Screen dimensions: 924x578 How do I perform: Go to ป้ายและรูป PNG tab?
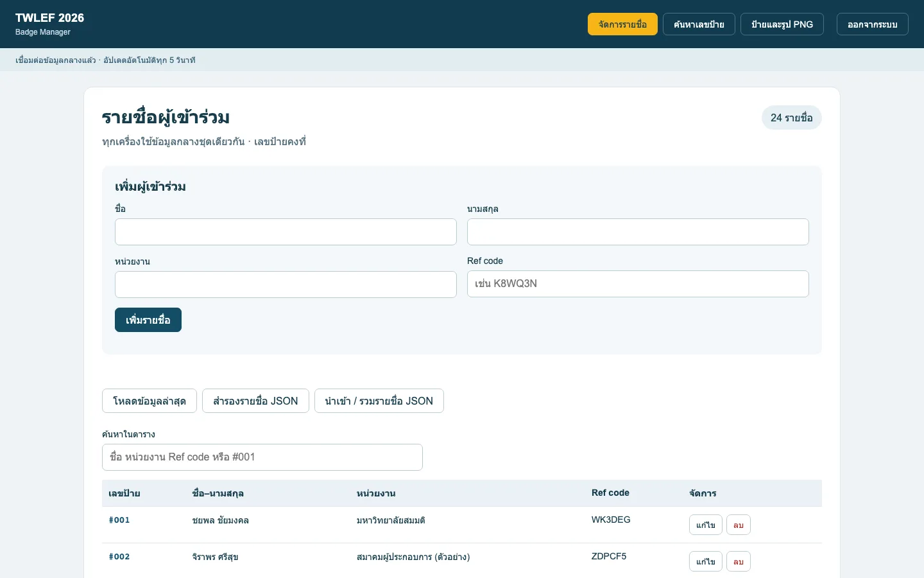(782, 24)
